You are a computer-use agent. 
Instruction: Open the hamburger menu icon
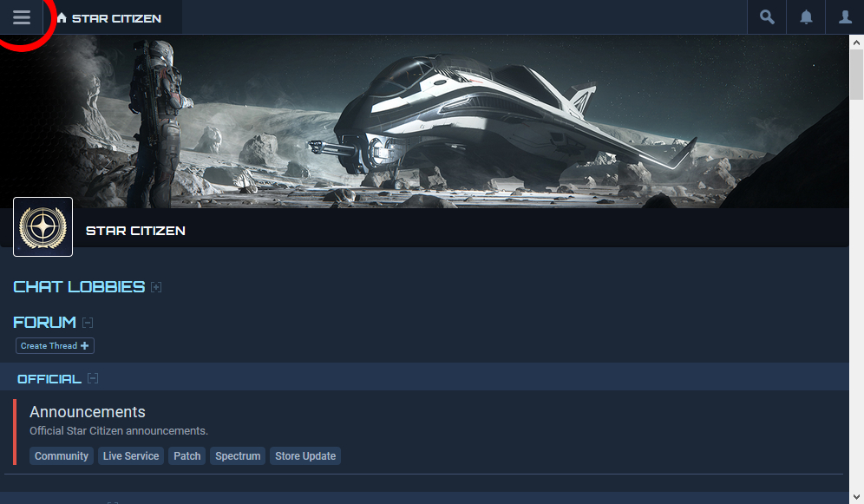pos(22,17)
